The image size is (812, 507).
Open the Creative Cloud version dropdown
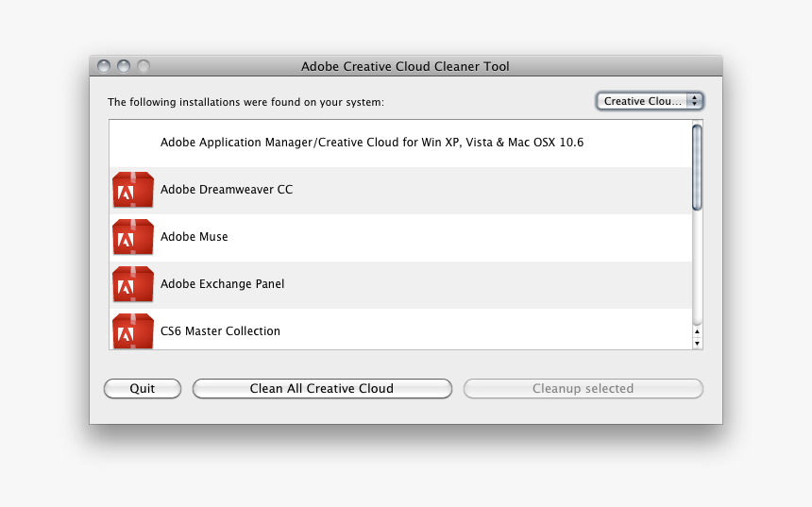click(x=650, y=101)
